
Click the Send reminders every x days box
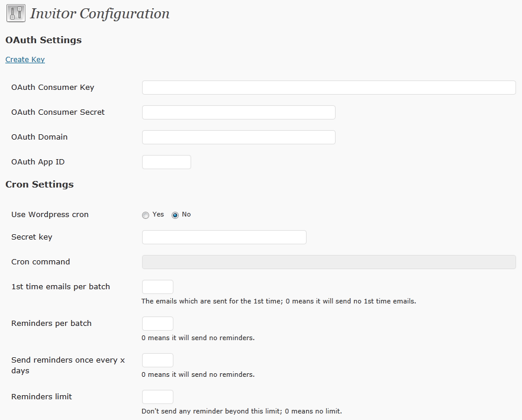pos(158,360)
